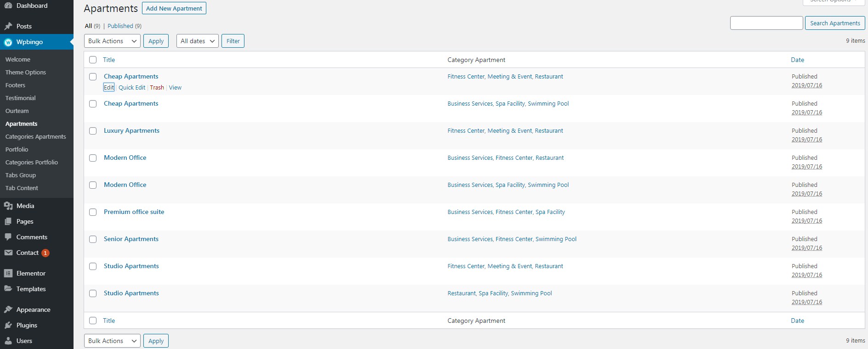Tick the checkbox for Luxury Apartments

pyautogui.click(x=93, y=131)
